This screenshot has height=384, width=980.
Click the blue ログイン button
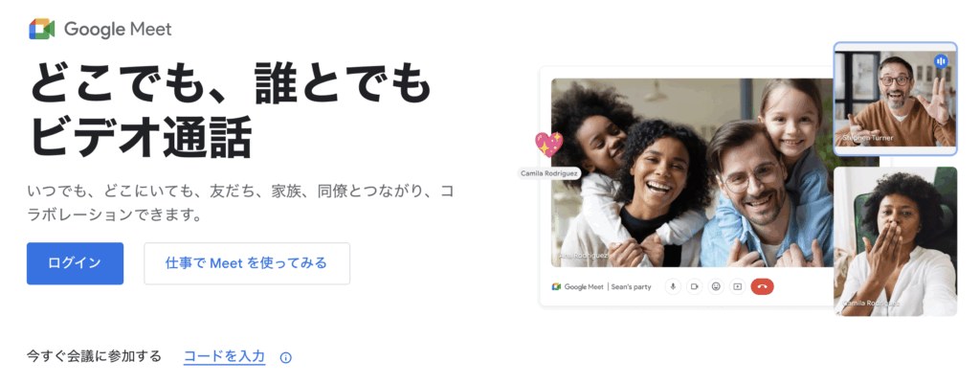(x=75, y=263)
